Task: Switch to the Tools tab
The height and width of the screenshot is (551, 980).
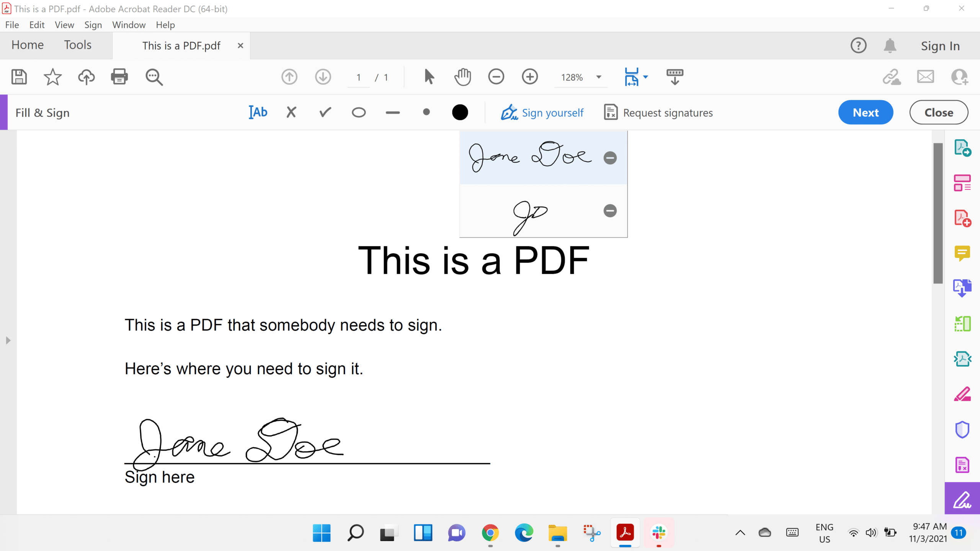Action: (78, 45)
